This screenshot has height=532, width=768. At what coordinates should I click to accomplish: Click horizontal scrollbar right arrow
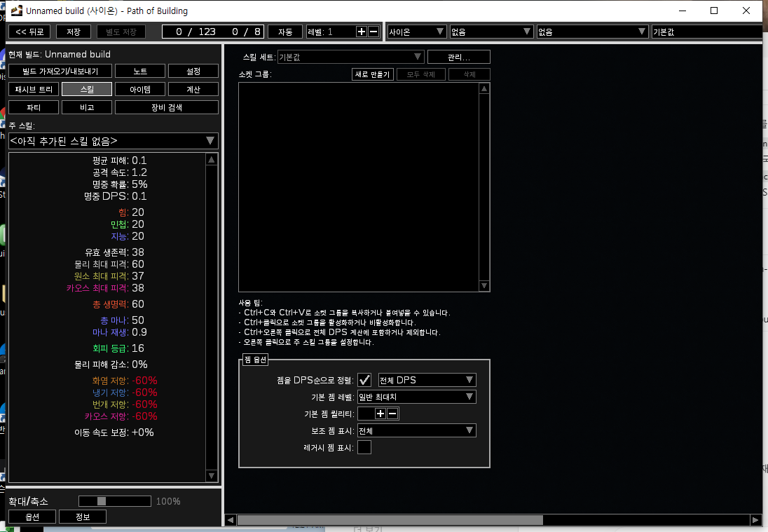755,520
